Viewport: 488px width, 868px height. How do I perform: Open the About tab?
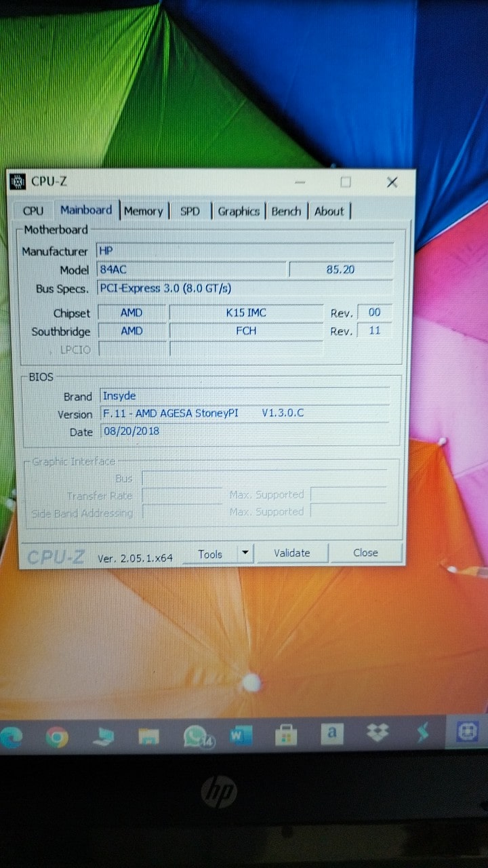[x=329, y=212]
